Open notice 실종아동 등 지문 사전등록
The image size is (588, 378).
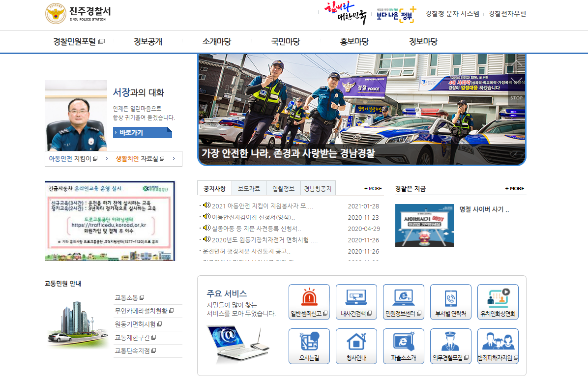pos(257,229)
